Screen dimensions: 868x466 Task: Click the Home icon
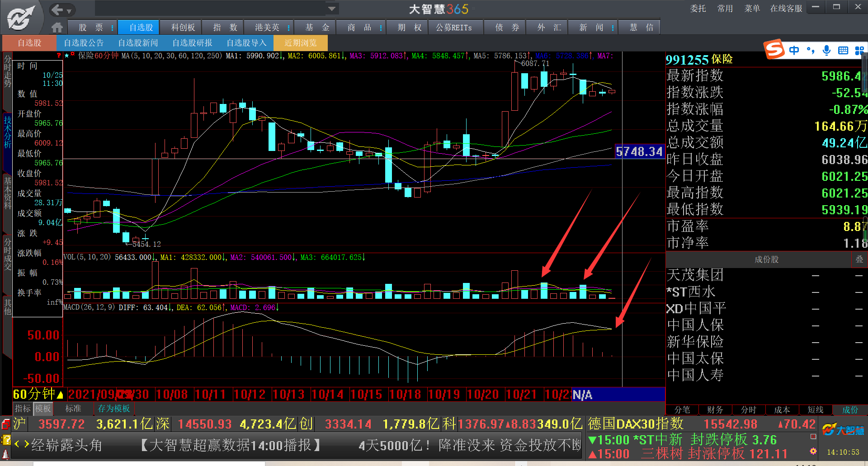point(57,28)
